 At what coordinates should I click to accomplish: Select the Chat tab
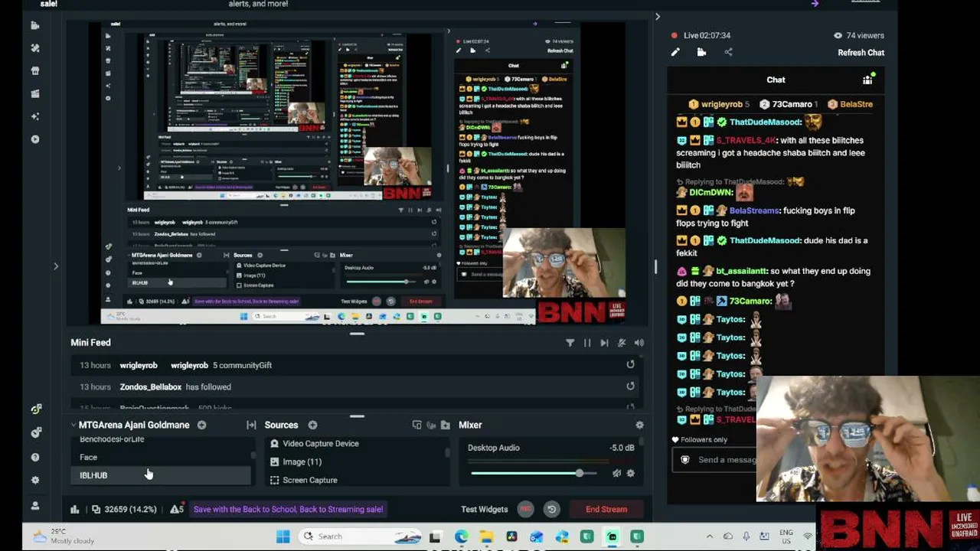click(x=776, y=80)
